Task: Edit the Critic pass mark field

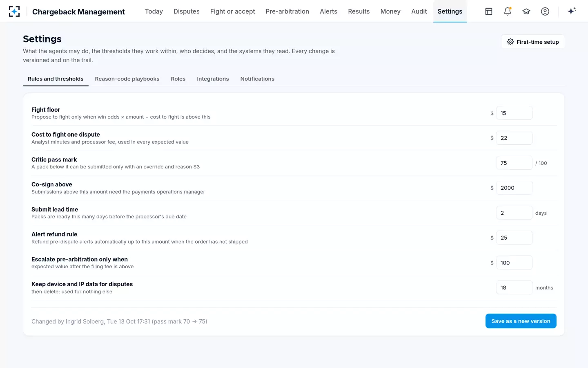Action: [514, 163]
